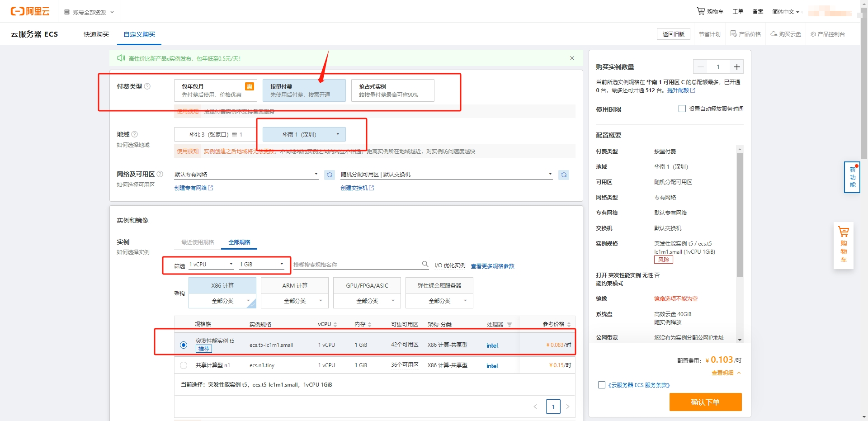Select ARM 计算 architecture
Image resolution: width=868 pixels, height=421 pixels.
295,285
